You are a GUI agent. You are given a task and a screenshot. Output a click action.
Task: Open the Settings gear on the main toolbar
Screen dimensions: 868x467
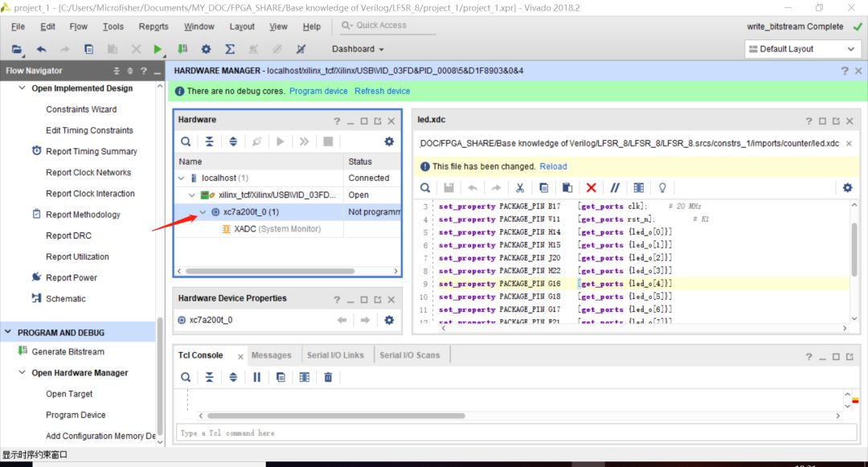click(206, 48)
